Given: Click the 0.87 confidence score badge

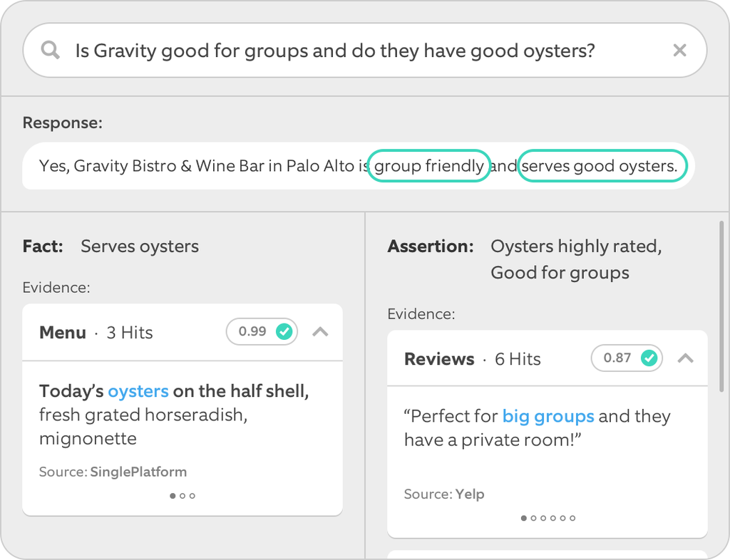Looking at the screenshot, I should tap(627, 358).
